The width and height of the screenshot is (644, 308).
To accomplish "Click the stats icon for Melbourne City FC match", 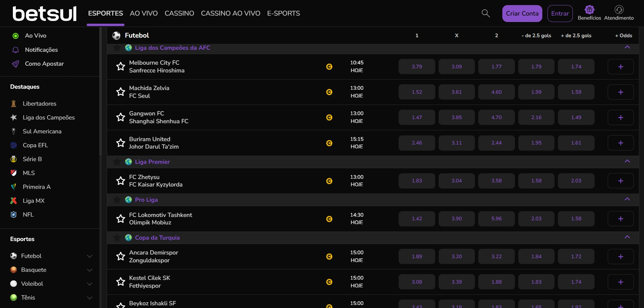I will [329, 67].
